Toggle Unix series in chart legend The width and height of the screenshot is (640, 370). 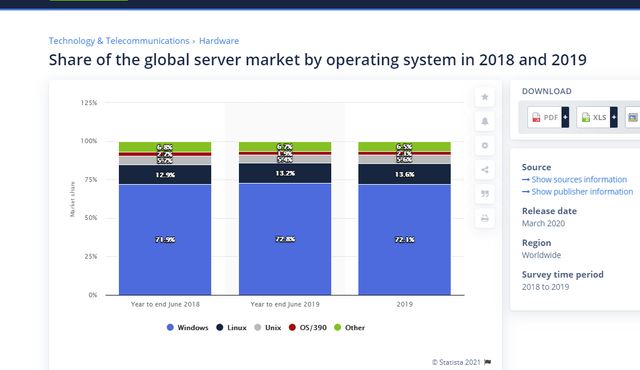point(267,328)
